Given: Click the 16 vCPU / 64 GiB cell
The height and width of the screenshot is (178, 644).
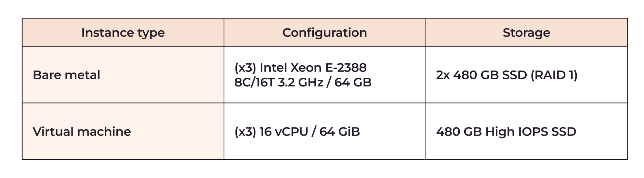Looking at the screenshot, I should (324, 131).
